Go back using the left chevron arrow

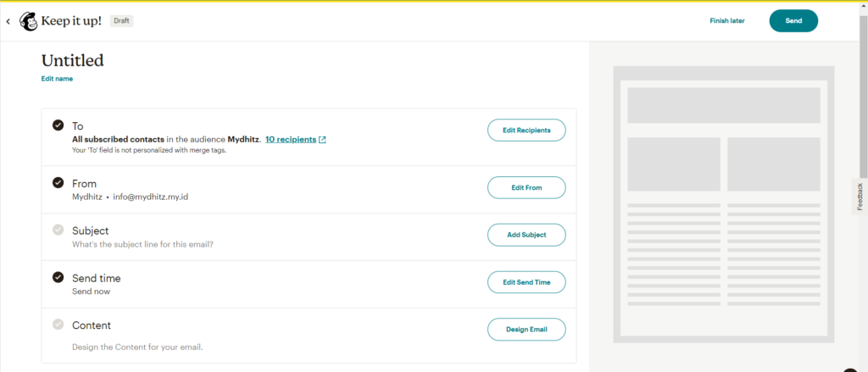tap(8, 21)
